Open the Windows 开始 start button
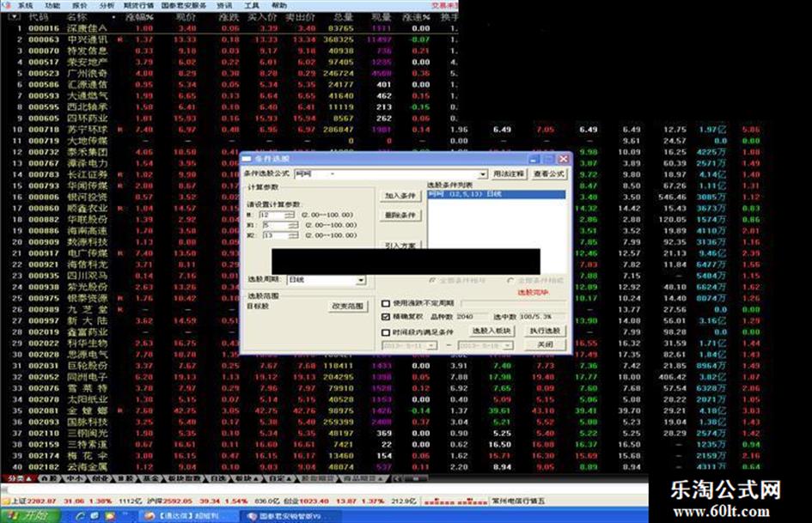 coord(31,516)
